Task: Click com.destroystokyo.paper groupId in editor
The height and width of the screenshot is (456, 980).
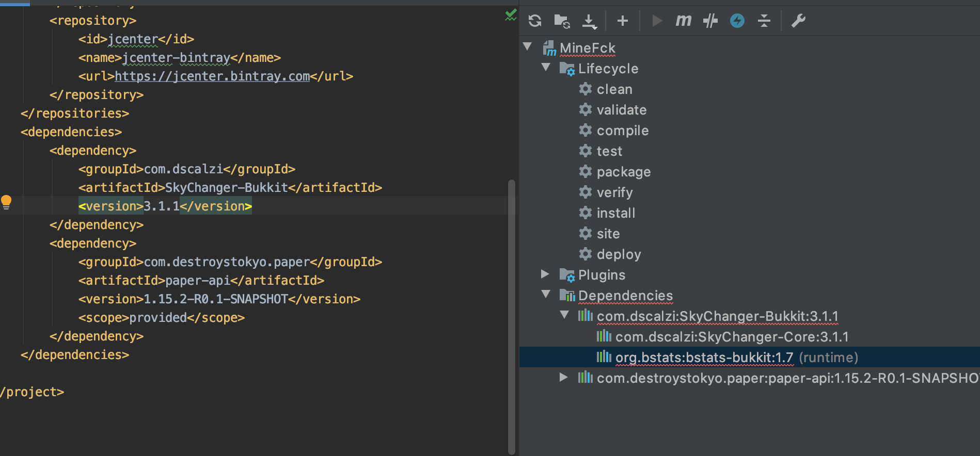Action: pos(227,262)
